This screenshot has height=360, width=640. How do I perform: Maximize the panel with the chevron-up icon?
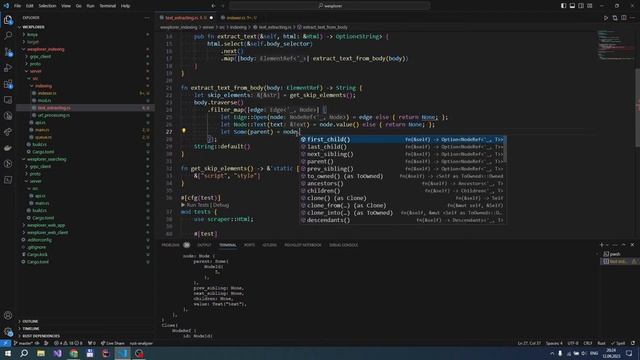[623, 245]
